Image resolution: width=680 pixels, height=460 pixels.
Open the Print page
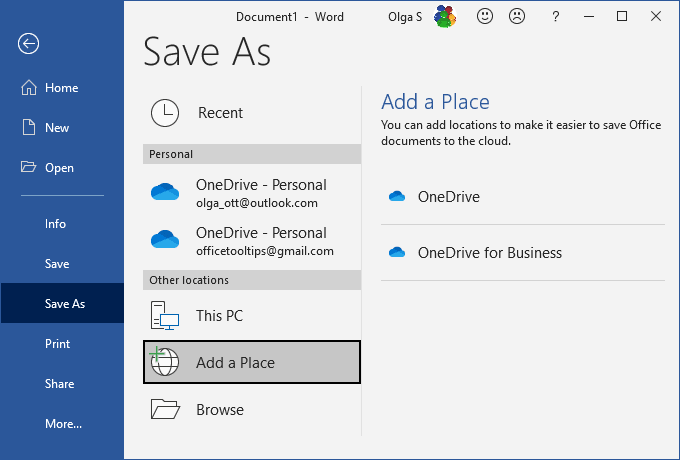coord(62,343)
